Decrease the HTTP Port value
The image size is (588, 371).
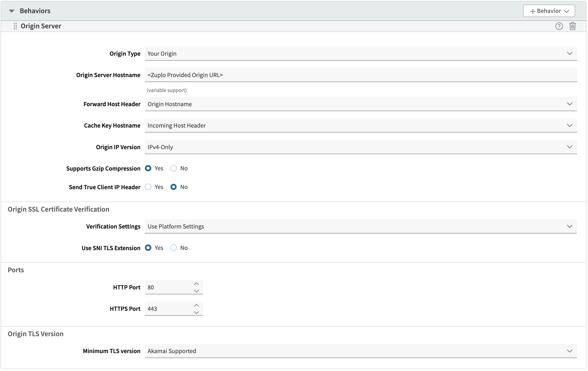coord(196,291)
